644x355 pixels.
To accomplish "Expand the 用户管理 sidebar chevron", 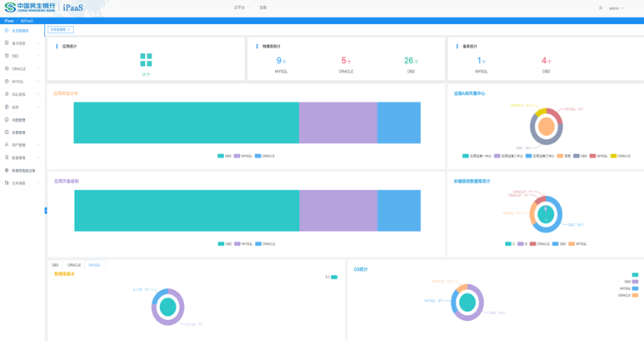I will point(38,145).
